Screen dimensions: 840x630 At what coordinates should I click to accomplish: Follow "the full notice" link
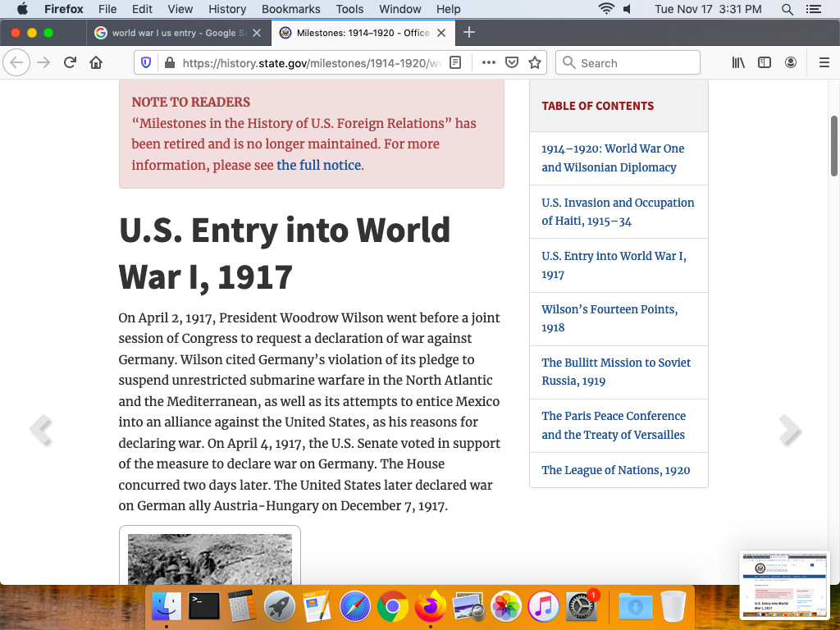(318, 165)
